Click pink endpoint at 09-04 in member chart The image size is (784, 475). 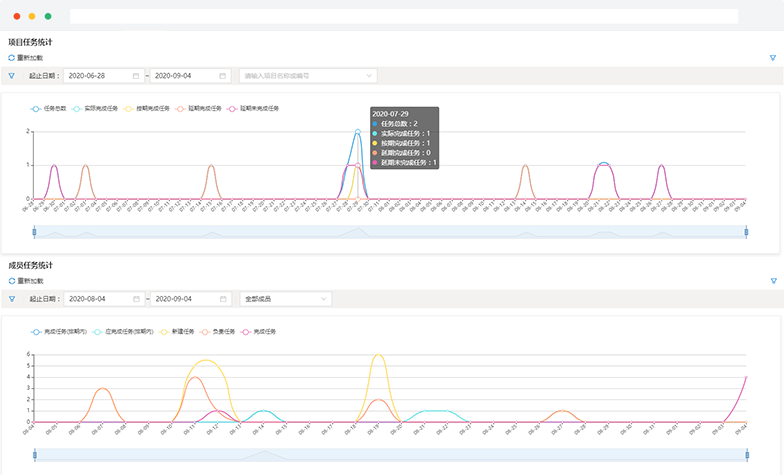(746, 377)
